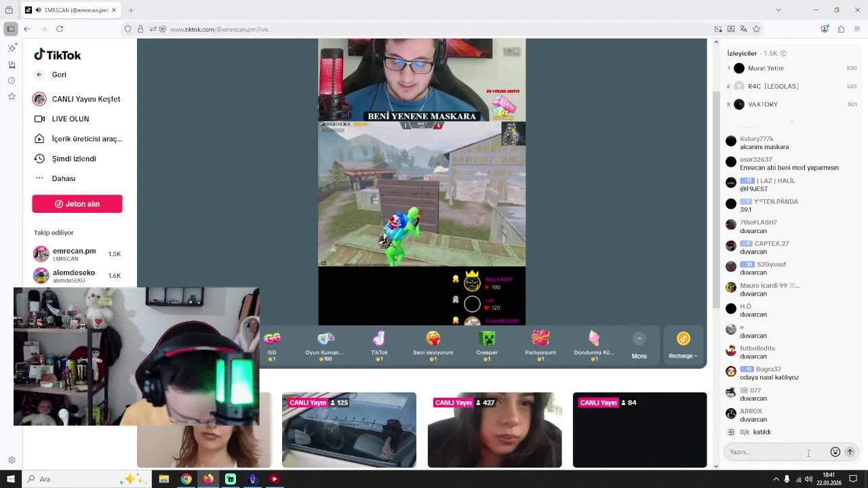Go back with the Geri arrow
Screen dimensions: 868x488
(x=39, y=75)
